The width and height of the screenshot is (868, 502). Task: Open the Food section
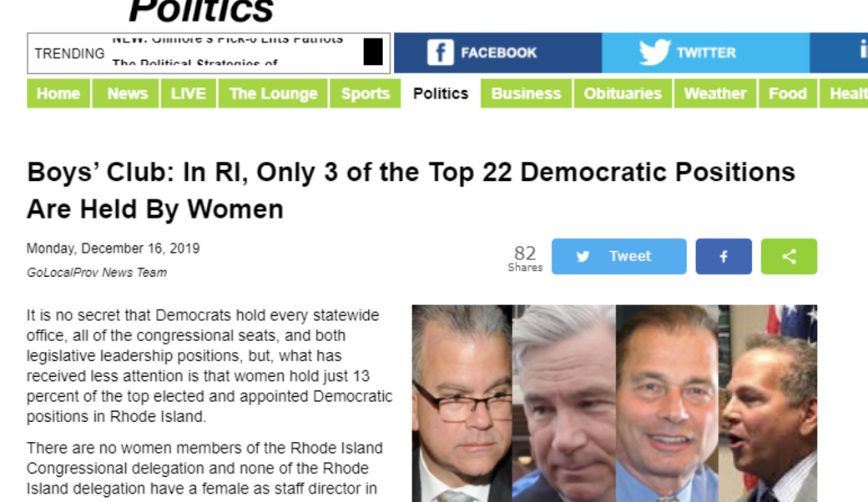[x=788, y=93]
